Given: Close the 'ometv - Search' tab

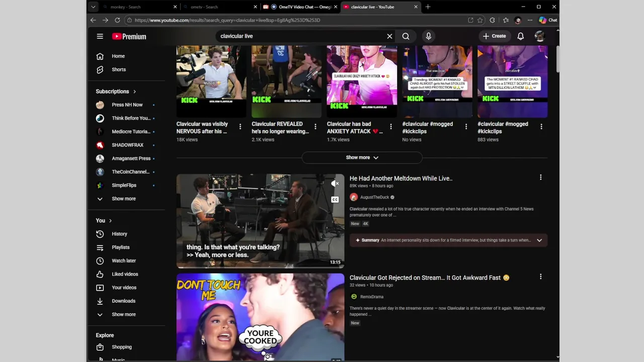Looking at the screenshot, I should pyautogui.click(x=255, y=7).
